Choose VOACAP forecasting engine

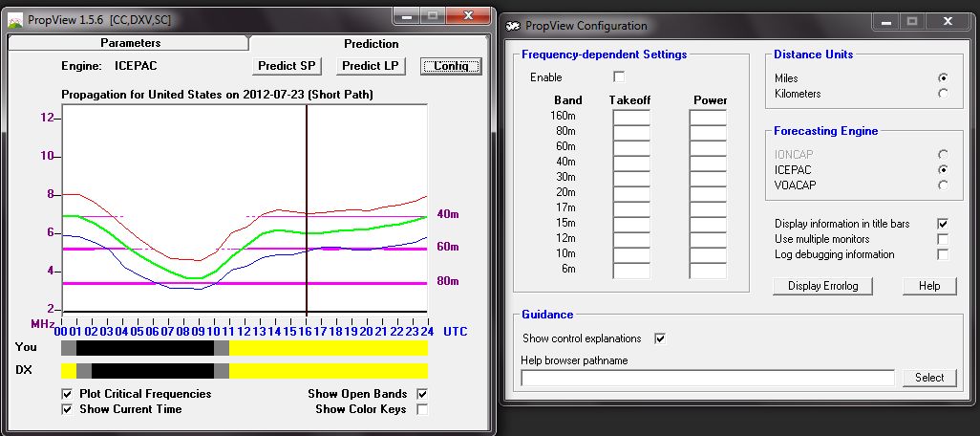click(x=943, y=185)
